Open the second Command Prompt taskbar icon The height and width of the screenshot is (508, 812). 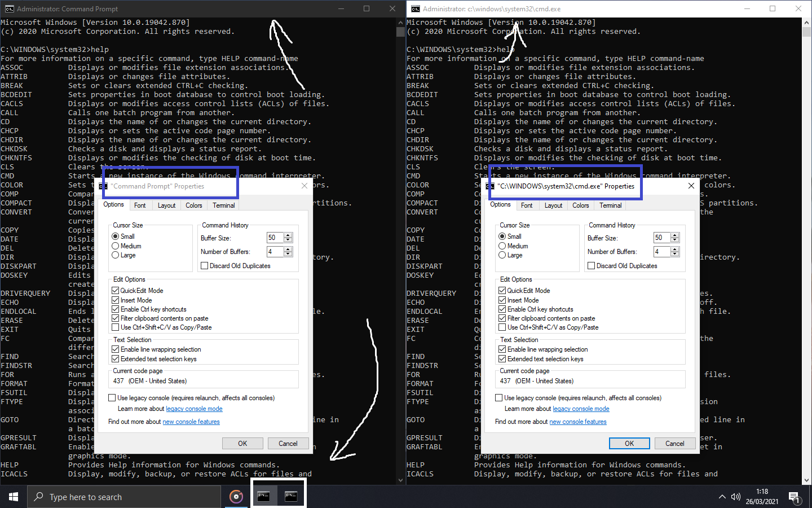click(x=291, y=497)
